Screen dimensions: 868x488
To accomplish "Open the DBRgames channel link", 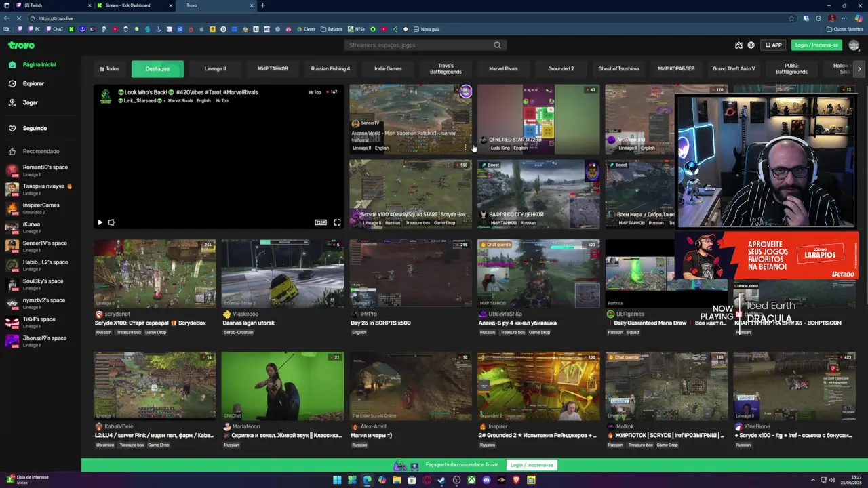I will coord(630,314).
